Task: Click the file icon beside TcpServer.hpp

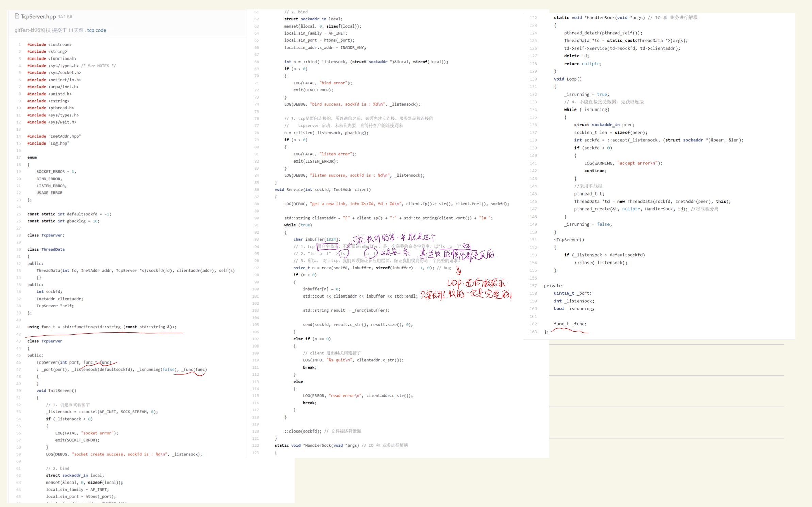Action: 17,16
